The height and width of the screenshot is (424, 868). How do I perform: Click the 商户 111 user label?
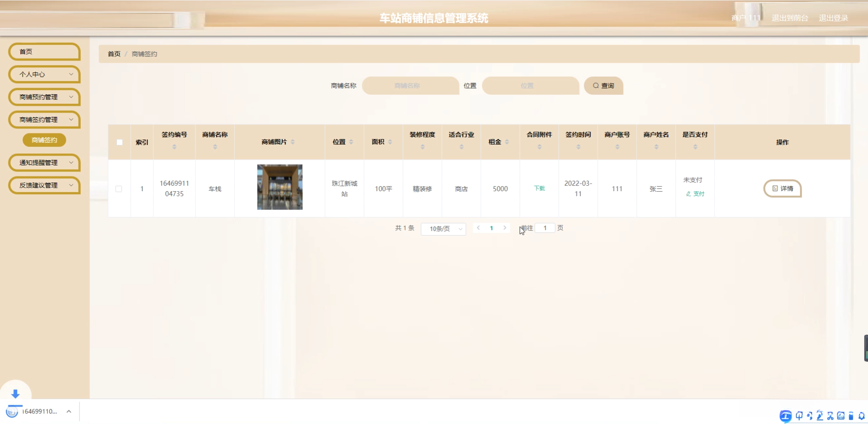tap(746, 18)
